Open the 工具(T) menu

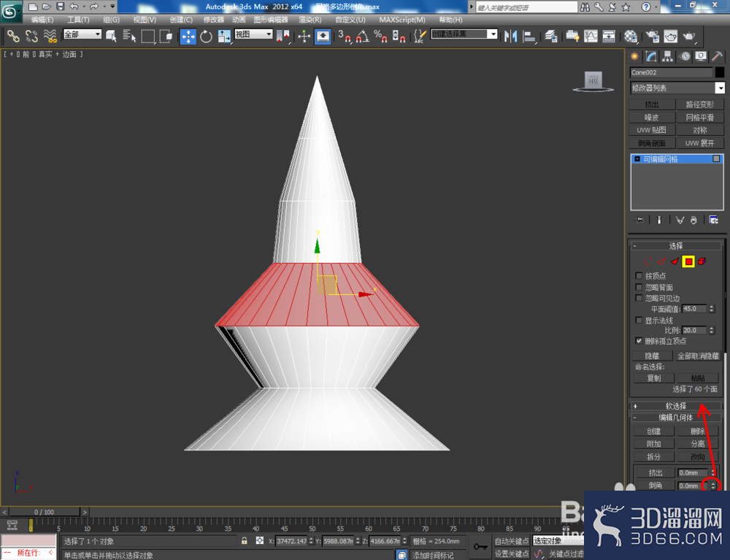click(x=78, y=20)
